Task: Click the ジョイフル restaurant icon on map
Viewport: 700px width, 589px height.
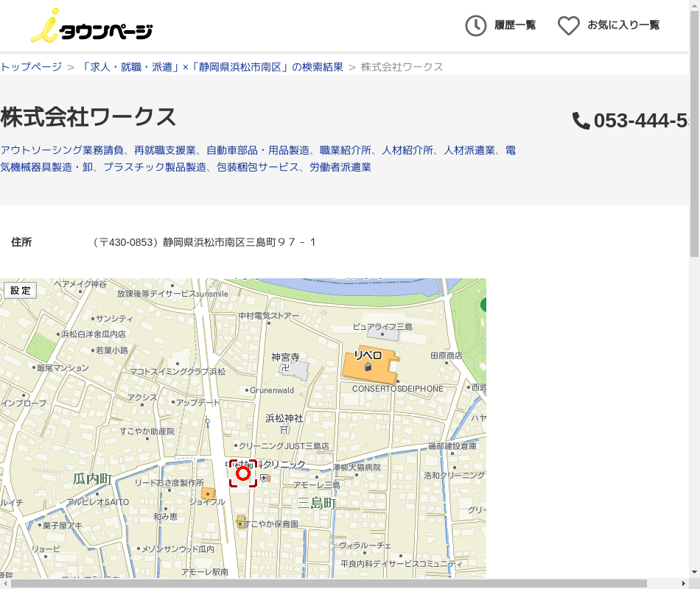Action: 209,493
